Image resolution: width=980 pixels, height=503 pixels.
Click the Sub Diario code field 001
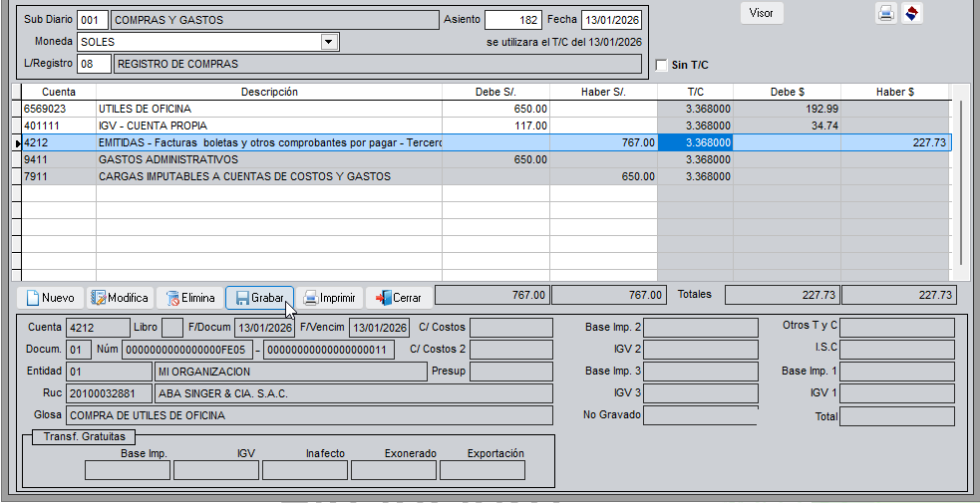pyautogui.click(x=93, y=20)
